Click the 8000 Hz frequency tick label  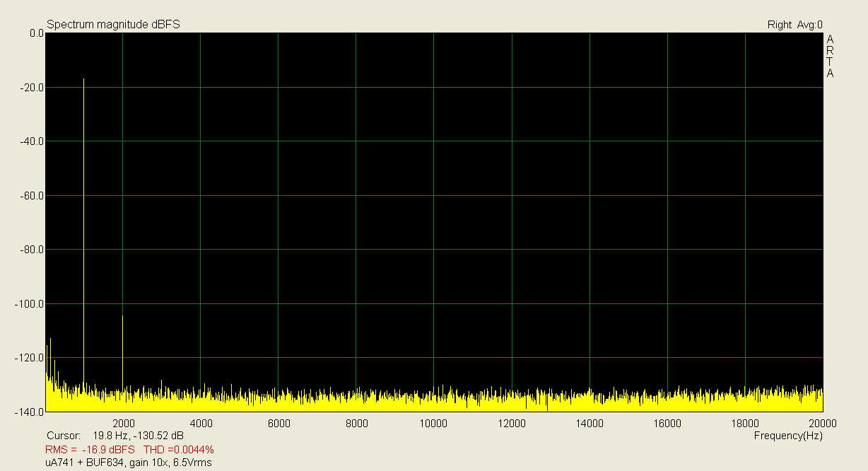(x=357, y=424)
